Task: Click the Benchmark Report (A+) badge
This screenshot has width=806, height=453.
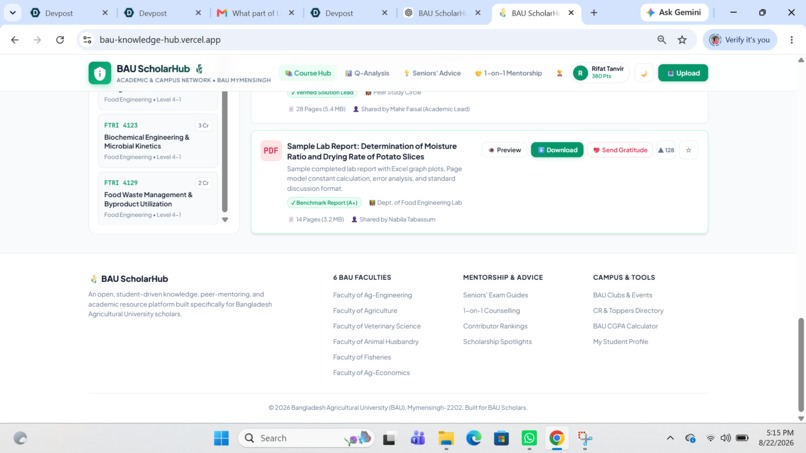Action: coord(324,203)
